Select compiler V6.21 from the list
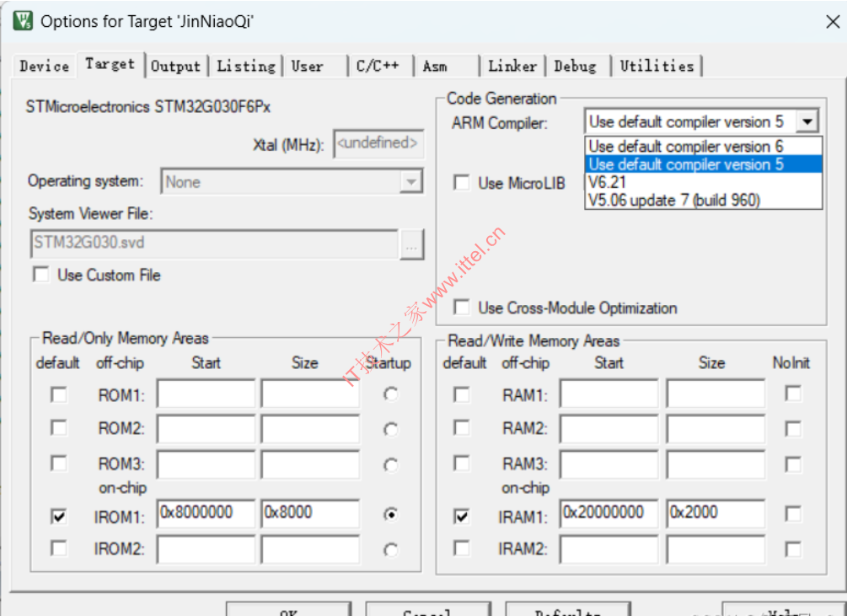This screenshot has width=847, height=616. pos(704,183)
